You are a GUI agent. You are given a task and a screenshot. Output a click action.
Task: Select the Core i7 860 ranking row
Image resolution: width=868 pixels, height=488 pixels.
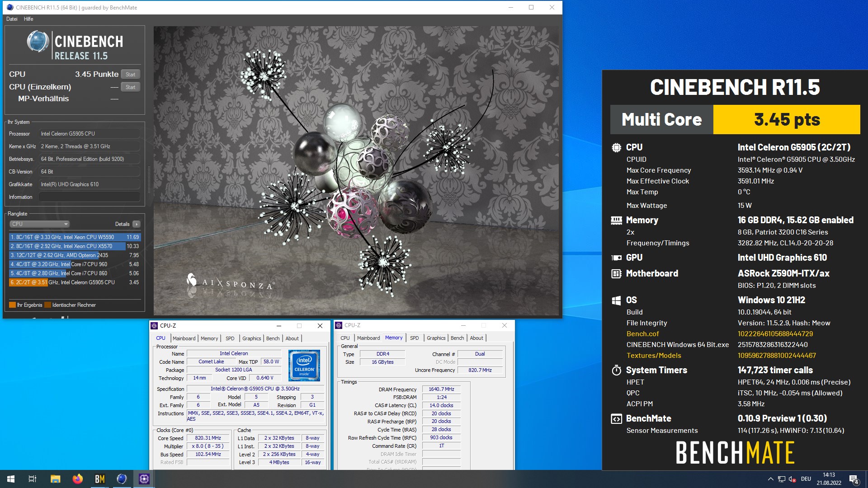click(75, 273)
